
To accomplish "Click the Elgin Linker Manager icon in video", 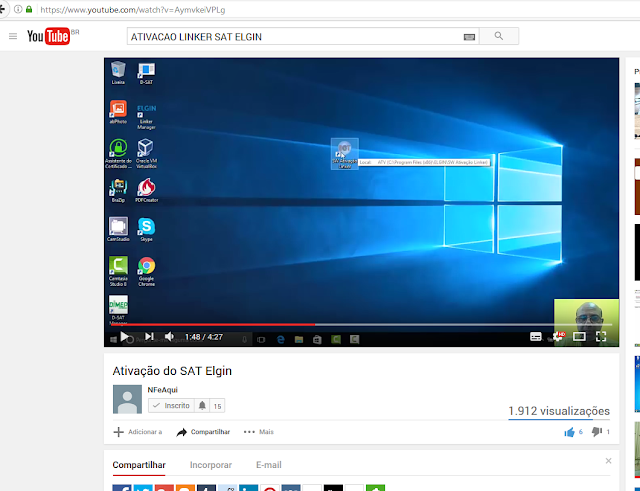I will click(x=146, y=117).
